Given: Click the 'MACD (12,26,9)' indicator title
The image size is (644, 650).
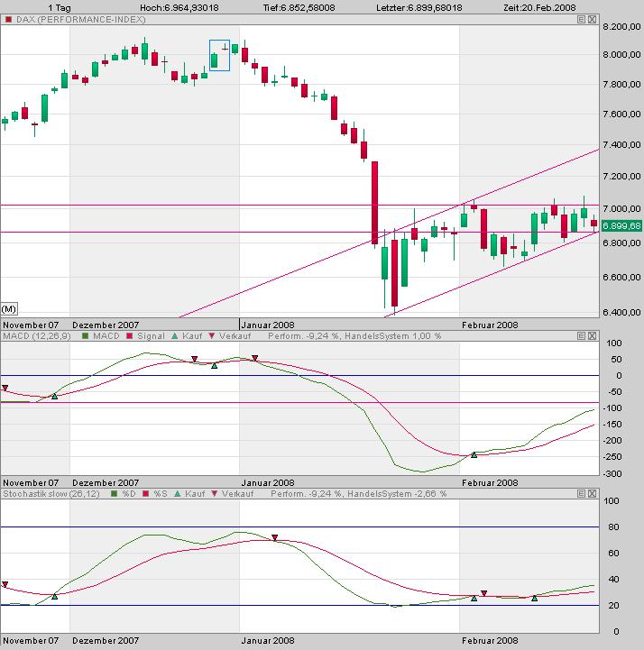Looking at the screenshot, I should click(x=37, y=335).
